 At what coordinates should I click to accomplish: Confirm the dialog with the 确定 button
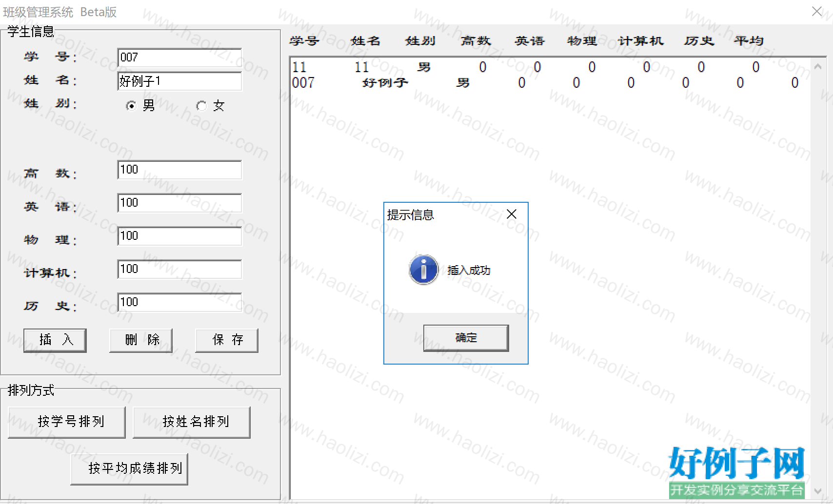466,338
